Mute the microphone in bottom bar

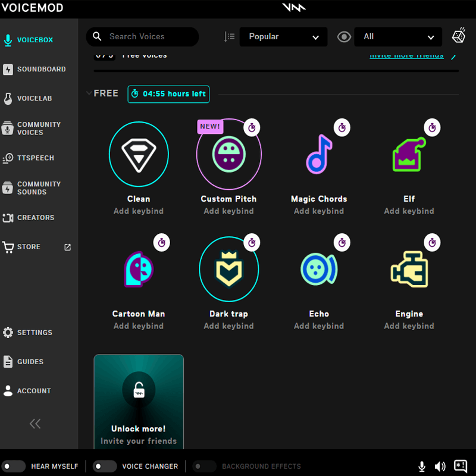(x=422, y=466)
